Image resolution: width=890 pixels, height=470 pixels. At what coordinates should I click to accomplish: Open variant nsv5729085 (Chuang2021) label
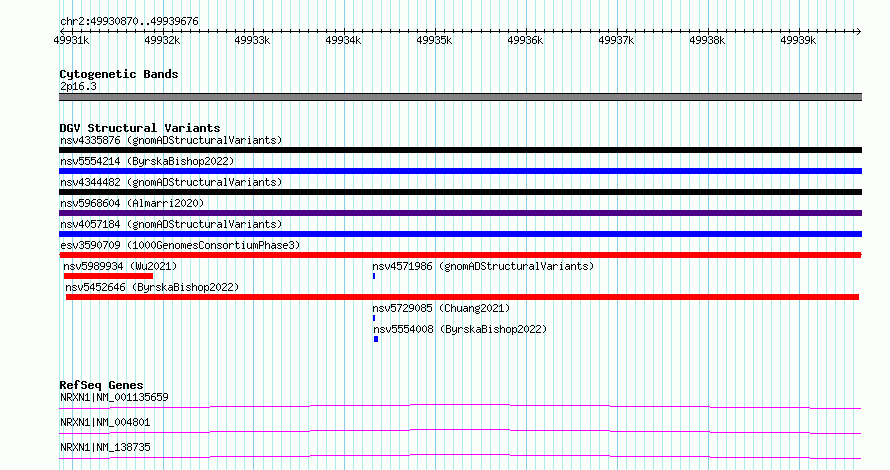point(441,308)
